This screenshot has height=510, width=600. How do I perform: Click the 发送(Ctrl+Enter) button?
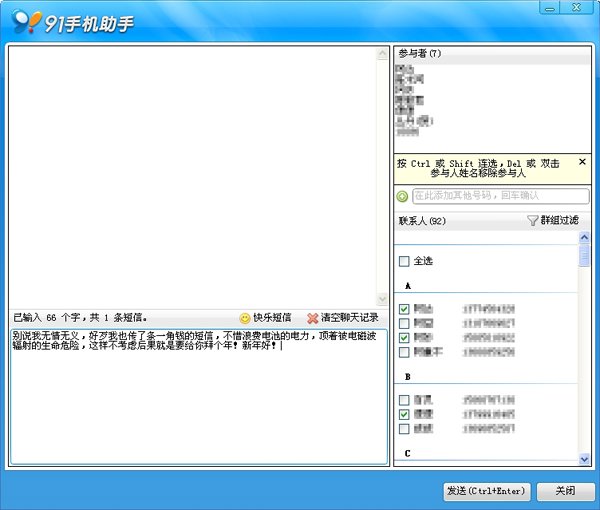click(x=487, y=491)
